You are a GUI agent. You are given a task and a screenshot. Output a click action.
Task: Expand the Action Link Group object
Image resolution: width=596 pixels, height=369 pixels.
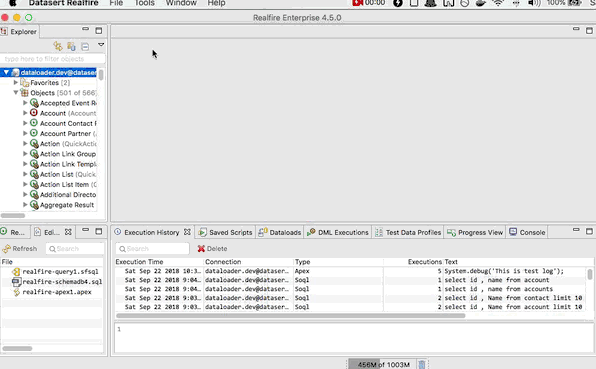[25, 154]
